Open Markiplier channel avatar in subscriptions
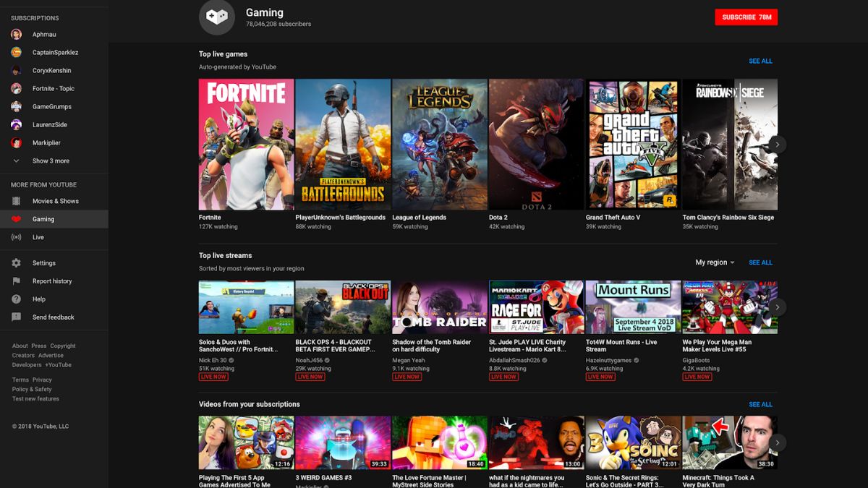 pyautogui.click(x=17, y=143)
